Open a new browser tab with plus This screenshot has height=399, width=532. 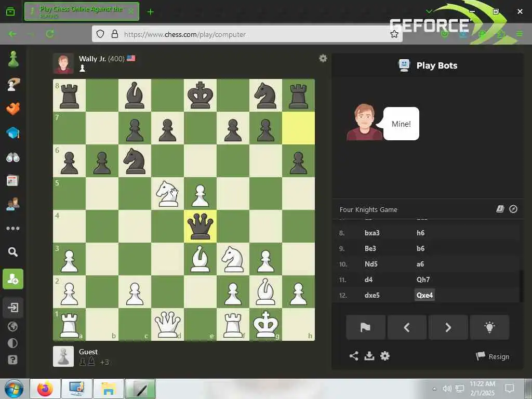point(150,12)
